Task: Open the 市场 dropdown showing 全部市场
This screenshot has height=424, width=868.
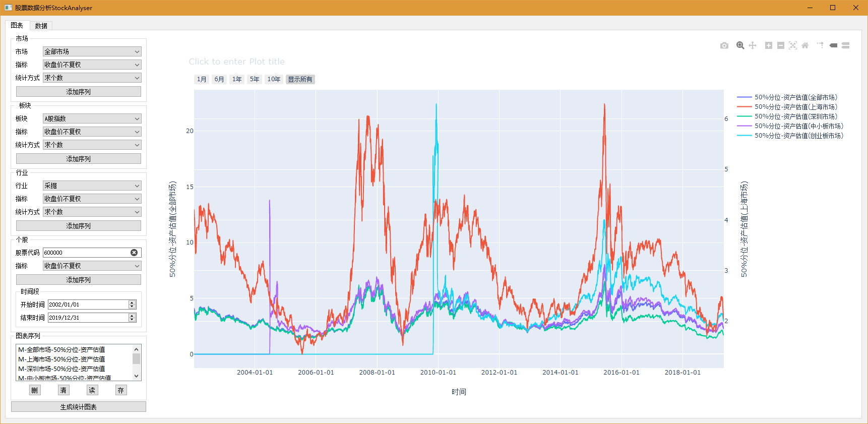Action: (92, 51)
